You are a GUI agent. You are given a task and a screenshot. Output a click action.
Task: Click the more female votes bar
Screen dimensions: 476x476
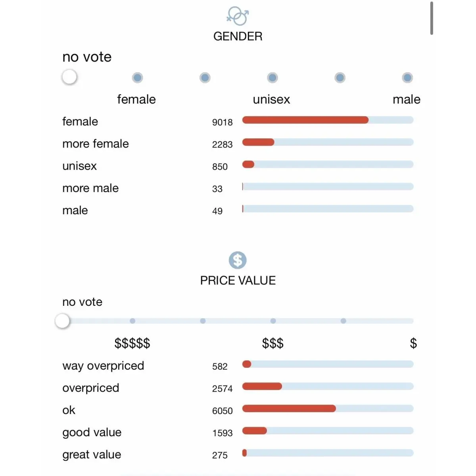[328, 142]
